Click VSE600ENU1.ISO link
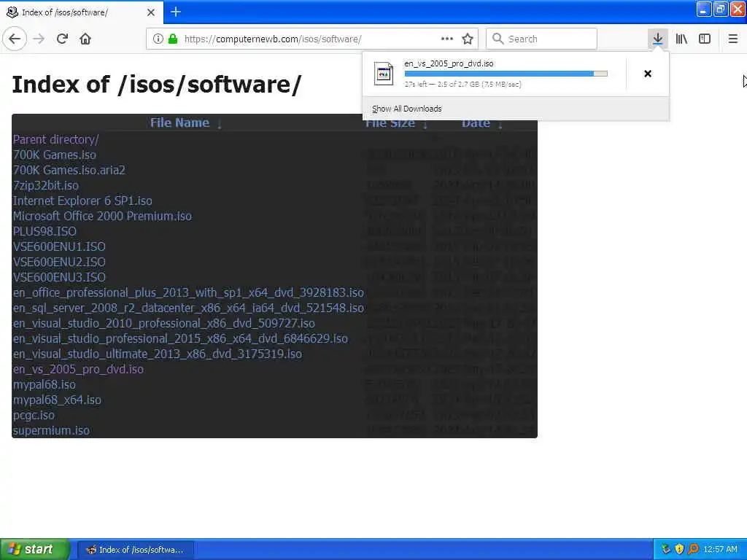 coord(59,246)
